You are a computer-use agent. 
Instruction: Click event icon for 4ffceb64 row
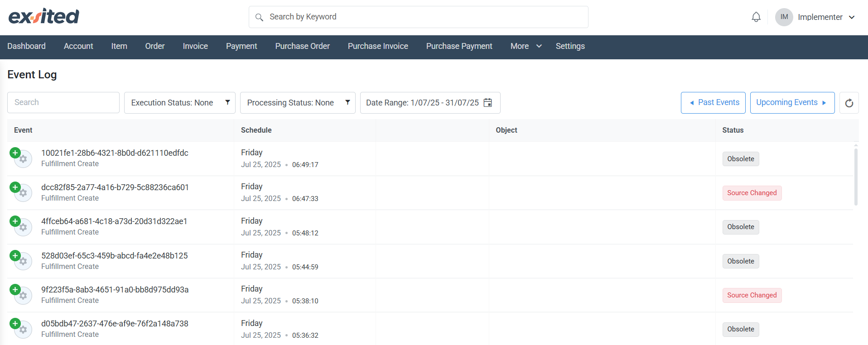pos(20,225)
